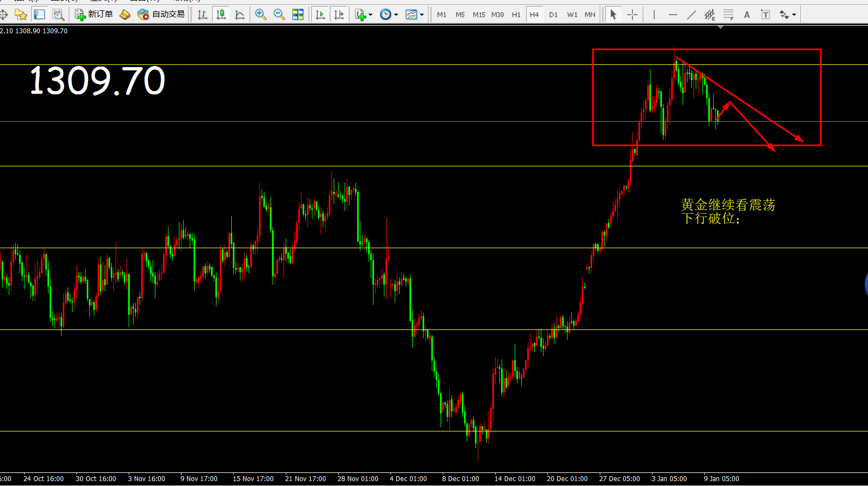Click the 14 Dec 01:00 date label
The width and height of the screenshot is (868, 486).
pyautogui.click(x=515, y=479)
